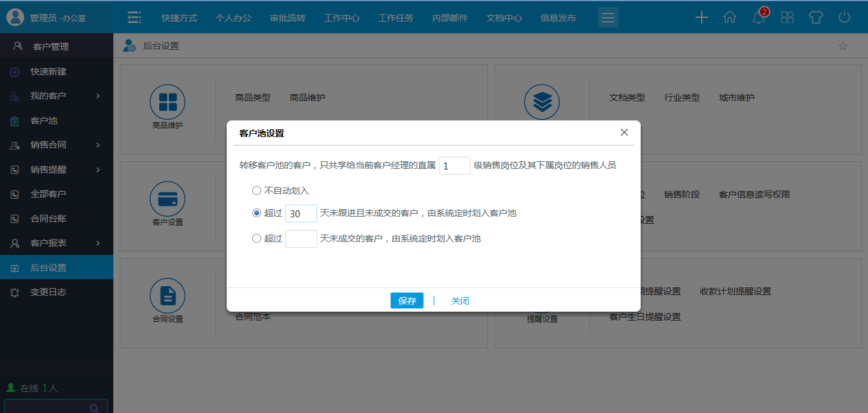Viewport: 868px width, 413px height.
Task: Click the 关闭 link in dialog
Action: 460,301
